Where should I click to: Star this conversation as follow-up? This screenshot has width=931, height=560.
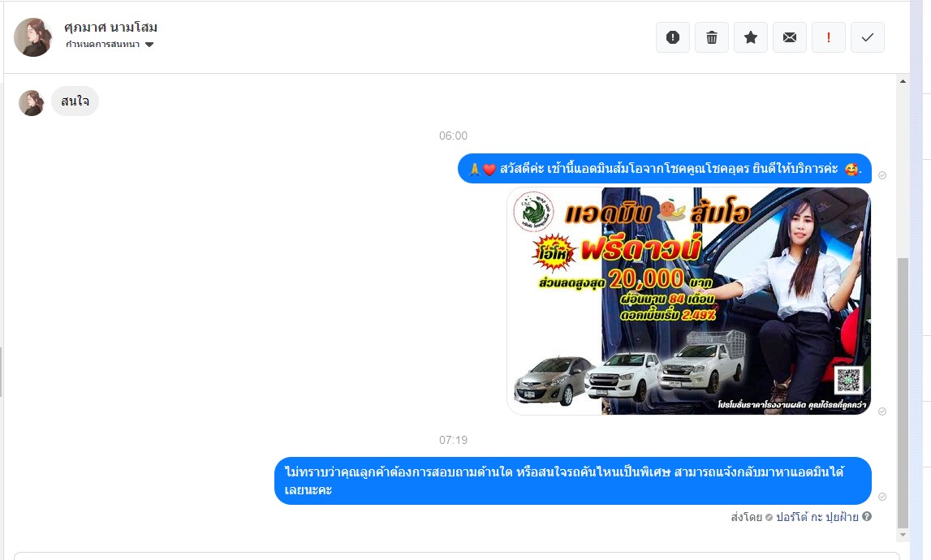[751, 37]
